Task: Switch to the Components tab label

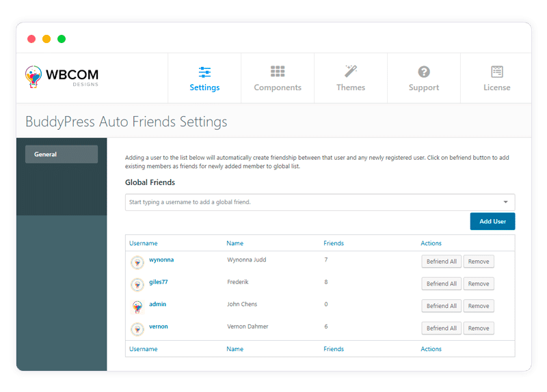Action: (278, 87)
